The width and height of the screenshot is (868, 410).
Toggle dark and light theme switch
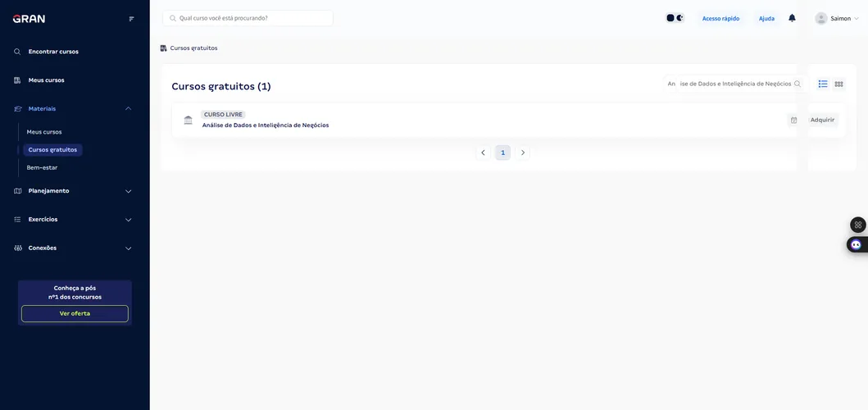675,18
